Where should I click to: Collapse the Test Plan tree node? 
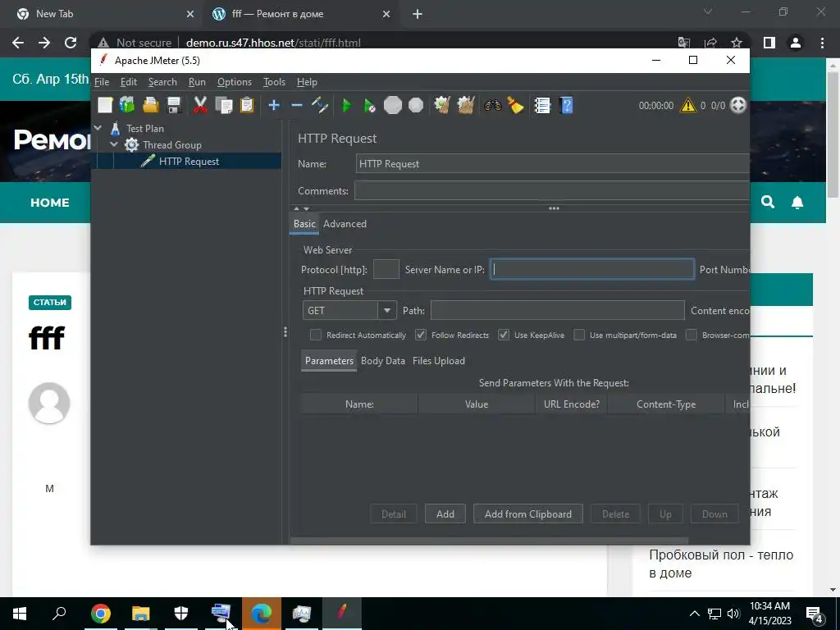[x=98, y=128]
